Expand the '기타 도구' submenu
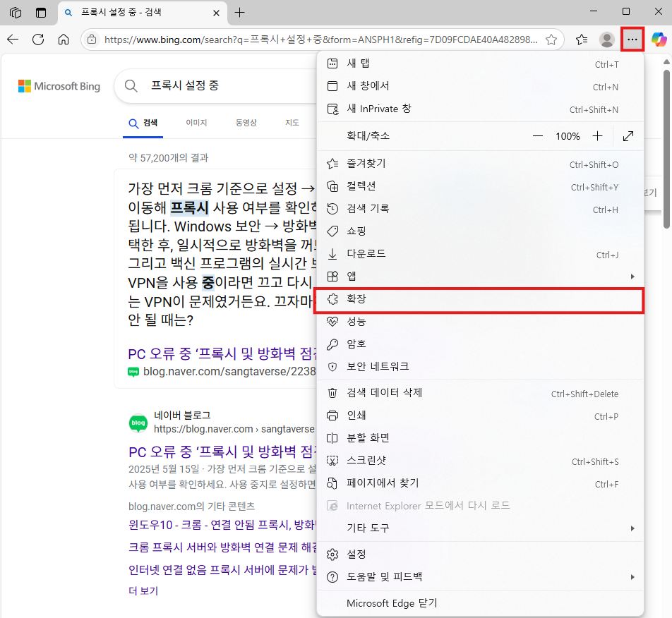The image size is (672, 618). (x=480, y=528)
